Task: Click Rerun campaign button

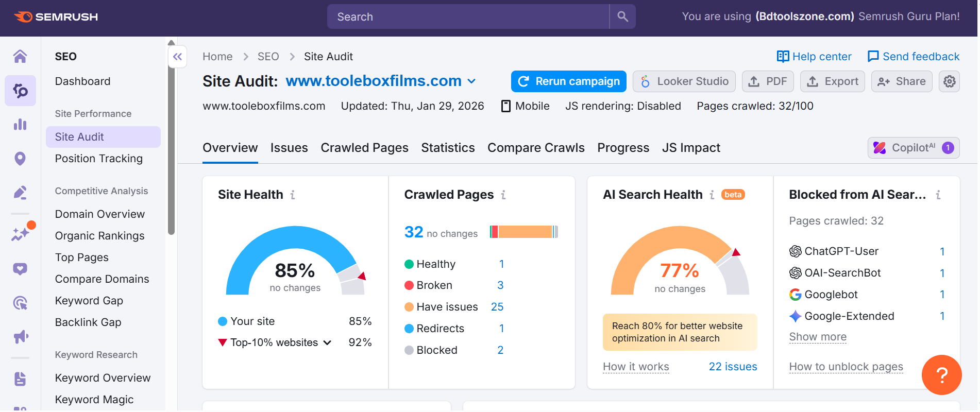Action: pos(569,81)
